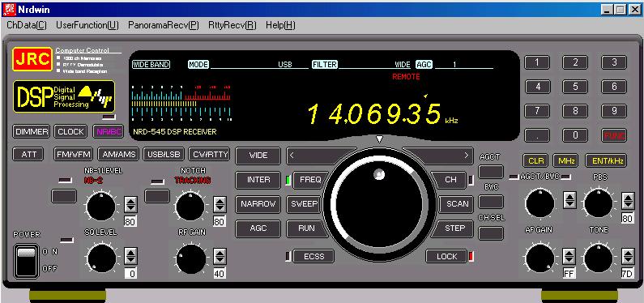The height and width of the screenshot is (303, 644).
Task: Adjust the TONE spinner arrows
Action: pos(628,256)
